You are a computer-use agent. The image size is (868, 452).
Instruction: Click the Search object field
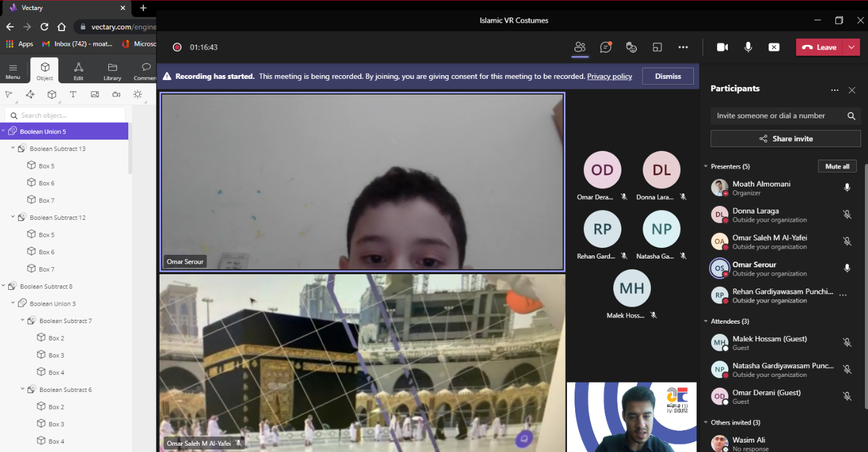coord(65,115)
